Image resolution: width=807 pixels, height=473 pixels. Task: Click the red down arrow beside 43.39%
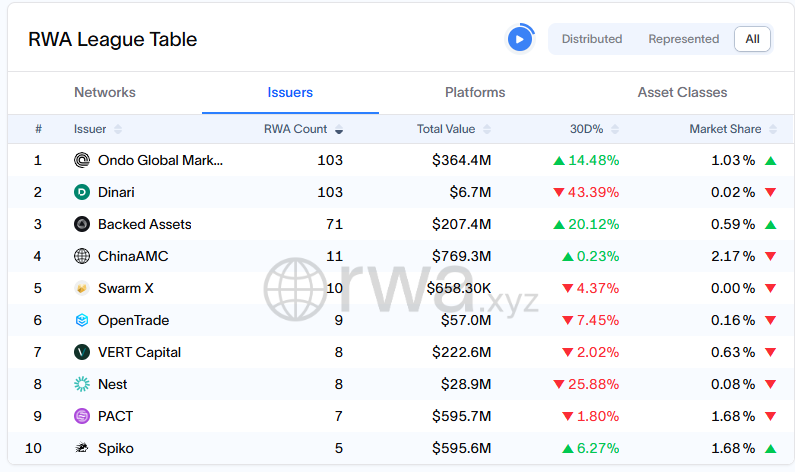tap(559, 192)
